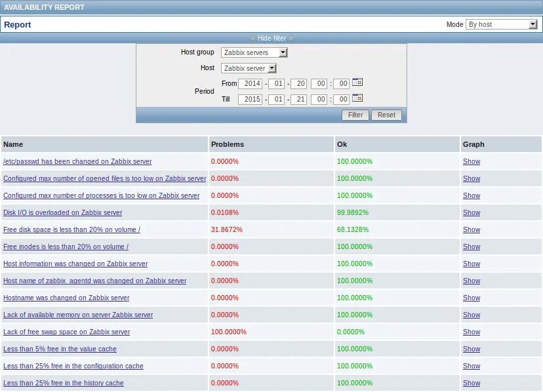Show graph for max opened files trigger
The image size is (543, 392).
(472, 178)
